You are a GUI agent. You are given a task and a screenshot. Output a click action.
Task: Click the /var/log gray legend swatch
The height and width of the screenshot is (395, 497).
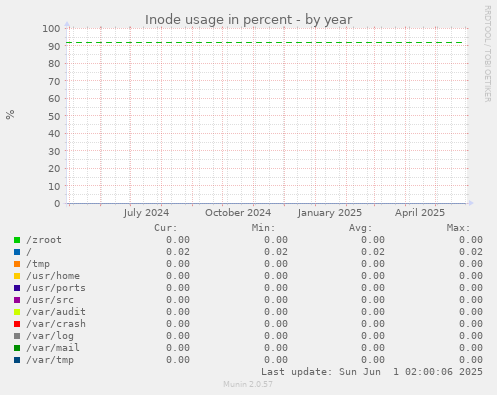point(17,336)
